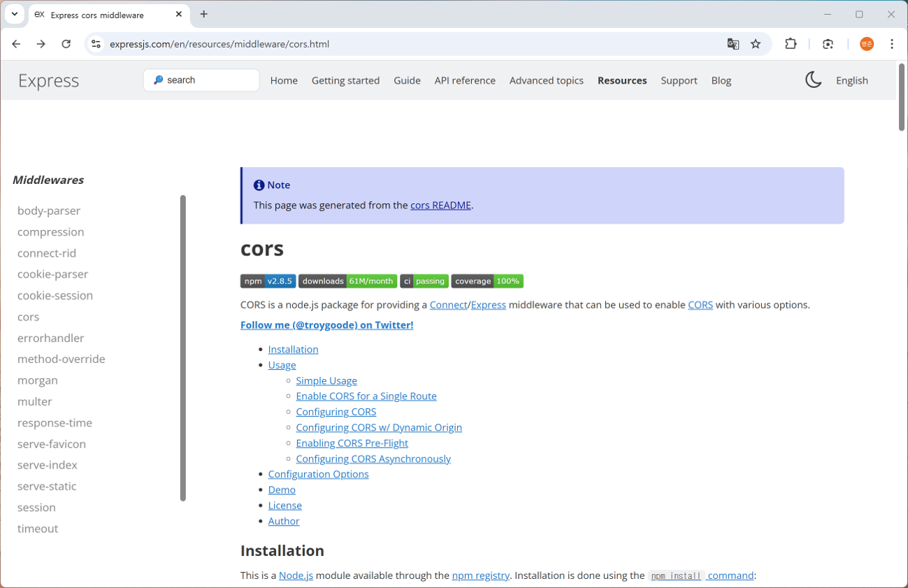
Task: Reload the page with refresh icon
Action: tap(66, 44)
